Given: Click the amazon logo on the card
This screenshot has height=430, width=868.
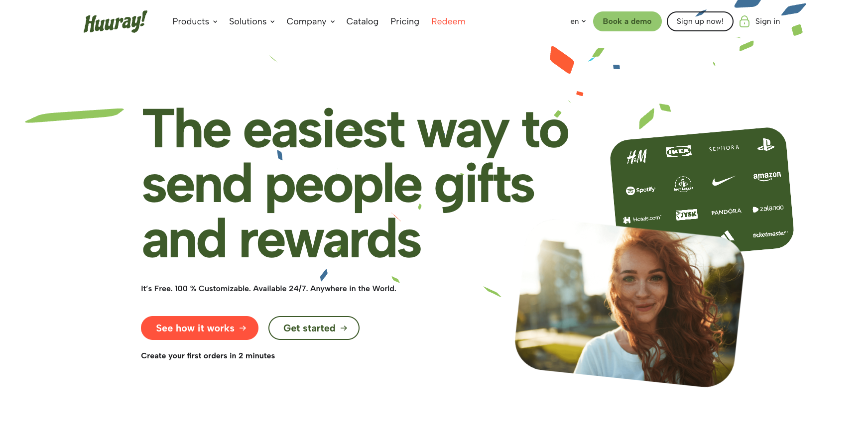Looking at the screenshot, I should (x=767, y=176).
